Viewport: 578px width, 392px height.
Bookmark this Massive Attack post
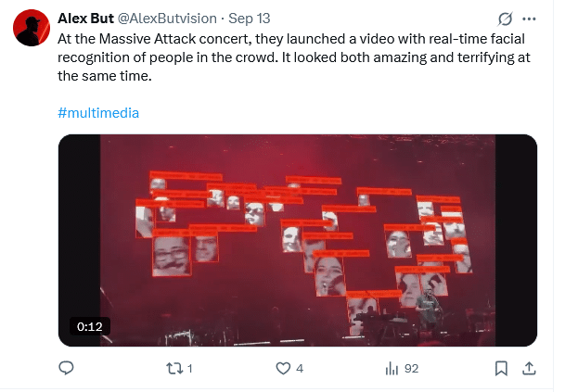tap(501, 368)
